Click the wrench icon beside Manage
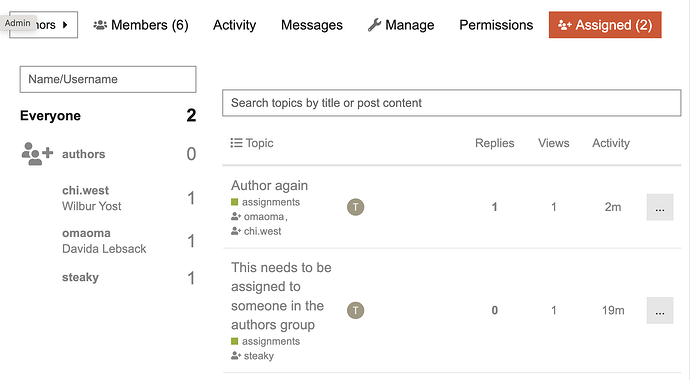Screen dimensions: 690x380 tap(374, 25)
